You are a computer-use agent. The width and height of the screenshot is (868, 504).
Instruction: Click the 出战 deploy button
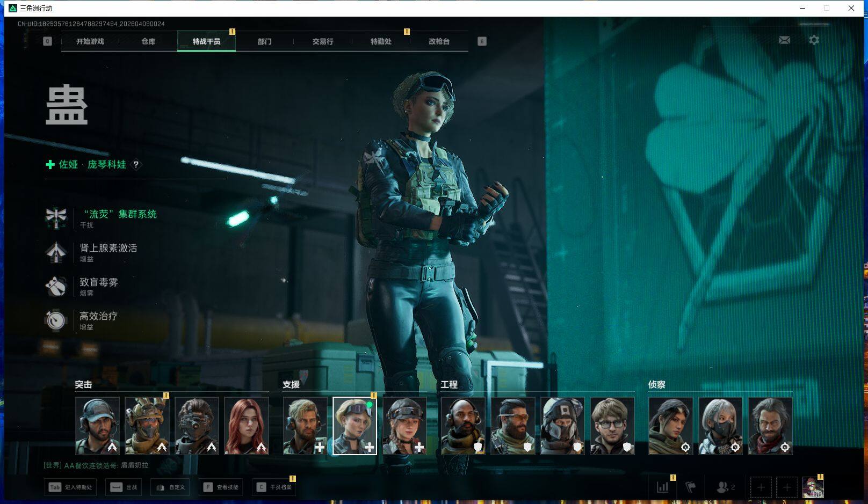[124, 487]
